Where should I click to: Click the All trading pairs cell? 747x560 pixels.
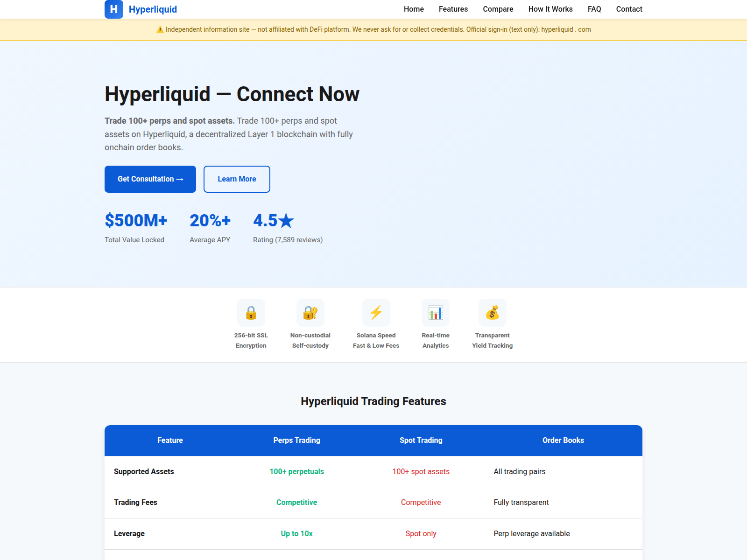(x=520, y=472)
